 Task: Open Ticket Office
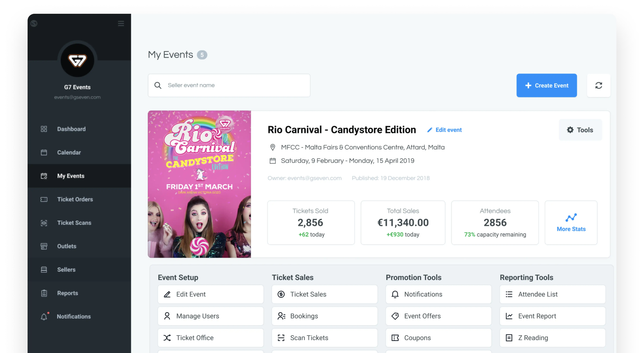click(x=211, y=338)
